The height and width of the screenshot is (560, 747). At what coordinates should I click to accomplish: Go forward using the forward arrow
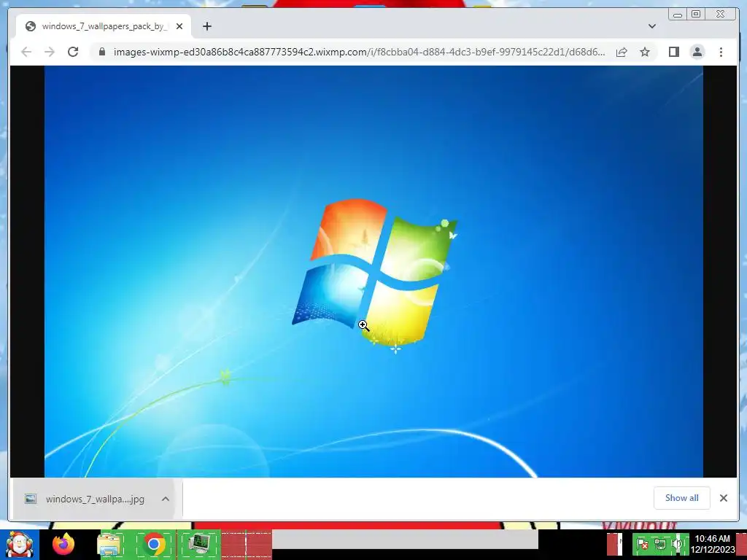pyautogui.click(x=50, y=52)
